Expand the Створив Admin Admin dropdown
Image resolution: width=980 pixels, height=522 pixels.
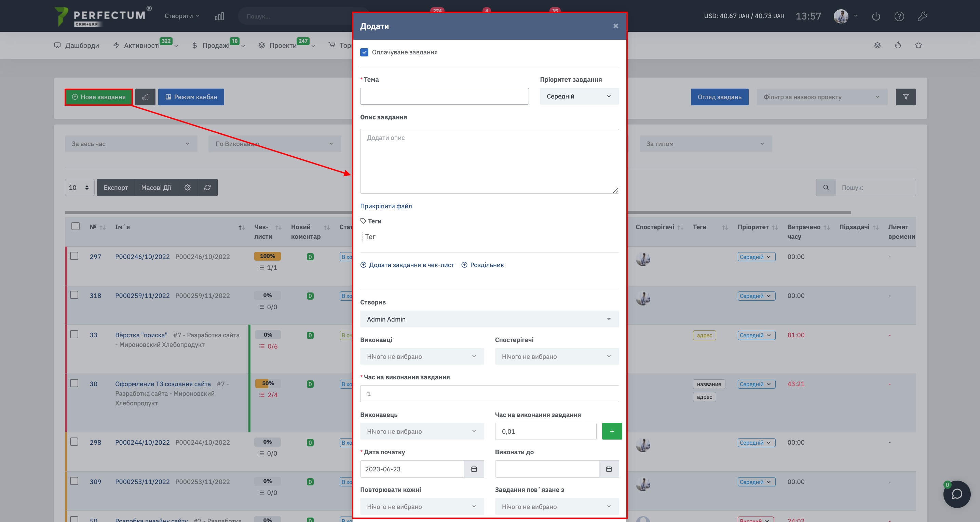[x=489, y=319]
